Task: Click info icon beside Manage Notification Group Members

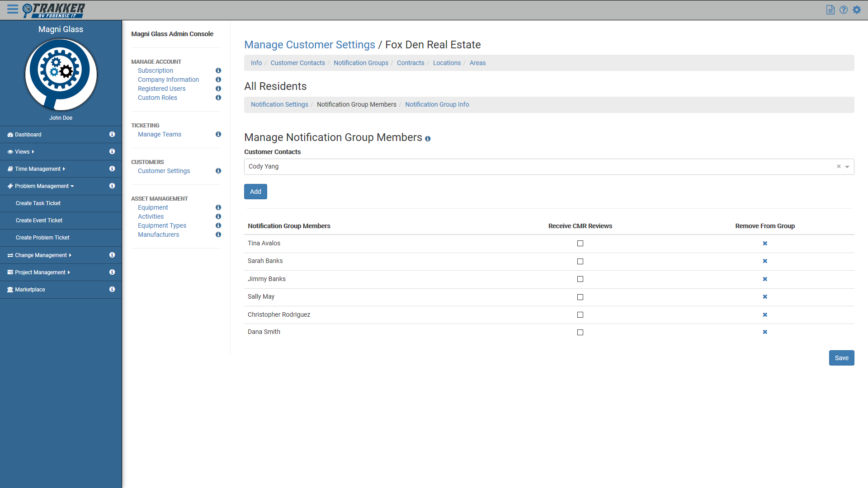Action: click(x=428, y=139)
